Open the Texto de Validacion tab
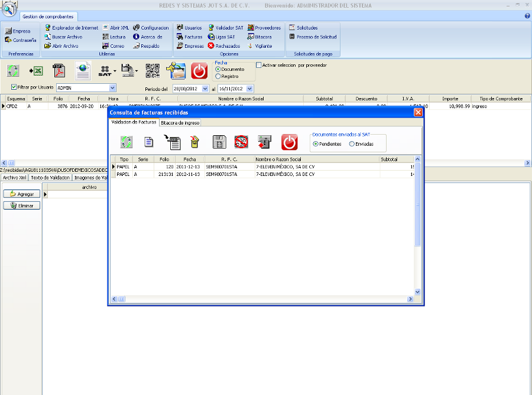 pos(54,177)
